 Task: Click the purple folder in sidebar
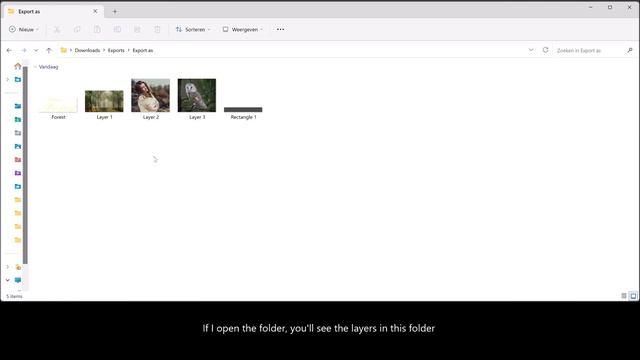coord(18,173)
